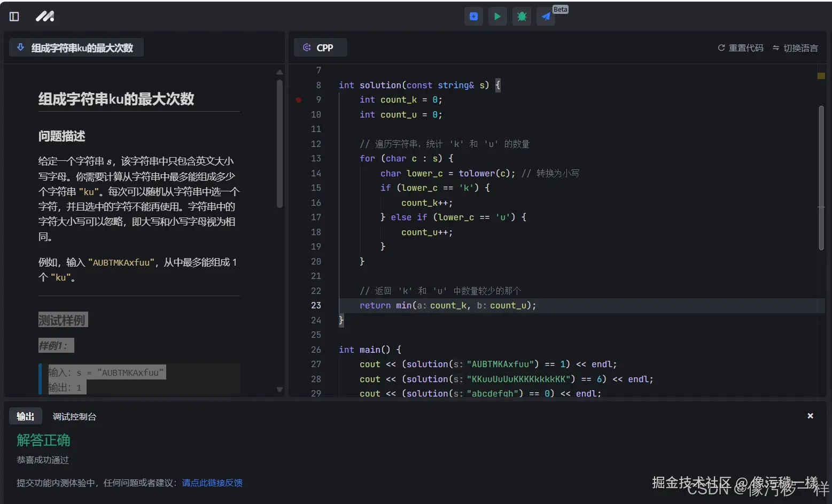The width and height of the screenshot is (832, 504).
Task: Click the yellow minimap marker in editor
Action: click(x=821, y=76)
